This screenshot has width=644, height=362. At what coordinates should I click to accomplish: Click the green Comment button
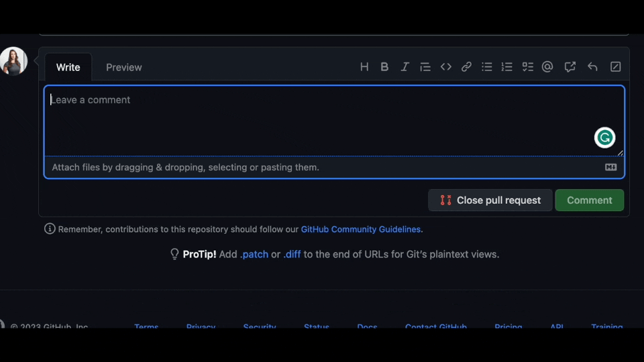point(589,200)
